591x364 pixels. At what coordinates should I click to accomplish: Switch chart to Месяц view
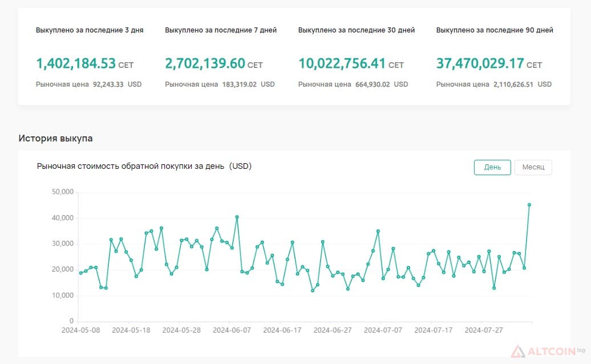pos(533,167)
